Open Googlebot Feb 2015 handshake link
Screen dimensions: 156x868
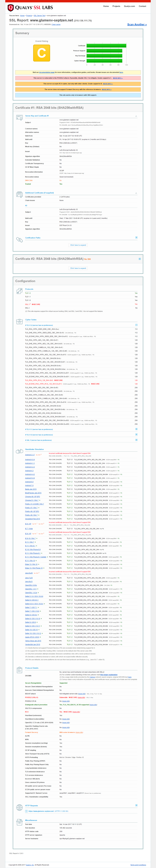pyautogui.click(x=32, y=519)
